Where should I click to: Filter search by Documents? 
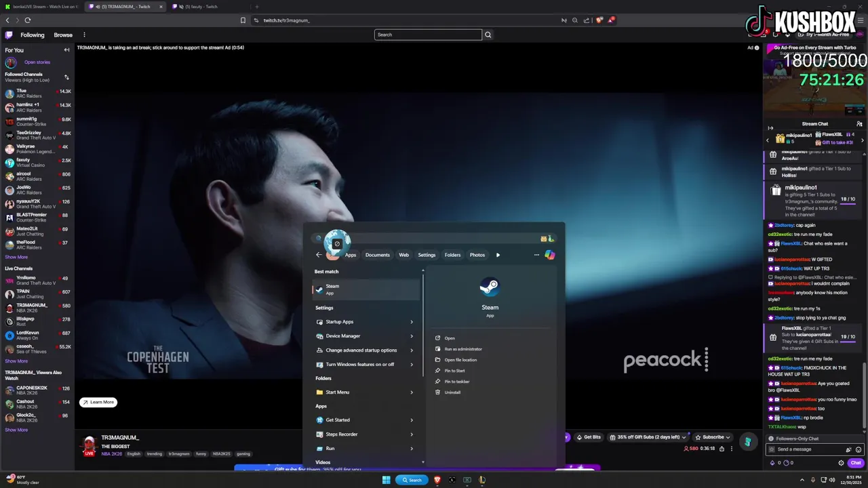click(378, 255)
